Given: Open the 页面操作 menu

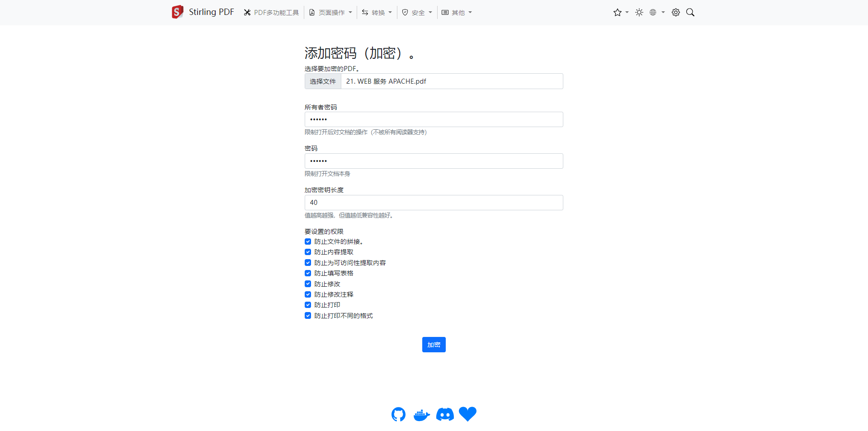Looking at the screenshot, I should coord(330,13).
